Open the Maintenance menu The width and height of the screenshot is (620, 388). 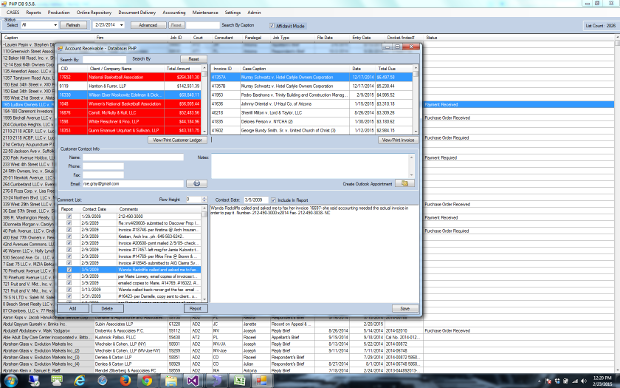[x=205, y=12]
